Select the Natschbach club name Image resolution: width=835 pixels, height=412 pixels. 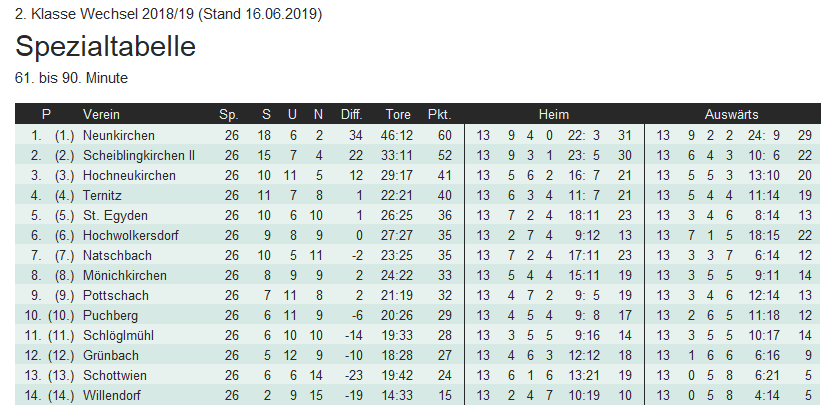click(115, 255)
